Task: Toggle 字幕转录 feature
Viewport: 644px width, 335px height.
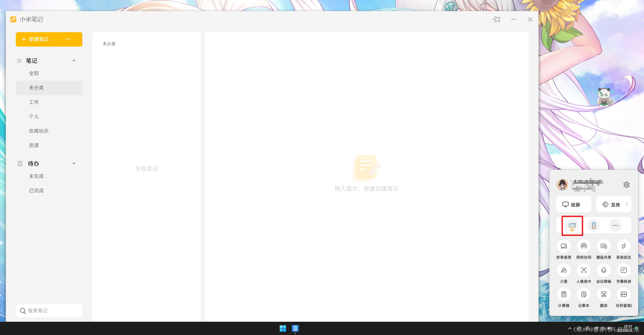Action: [624, 270]
